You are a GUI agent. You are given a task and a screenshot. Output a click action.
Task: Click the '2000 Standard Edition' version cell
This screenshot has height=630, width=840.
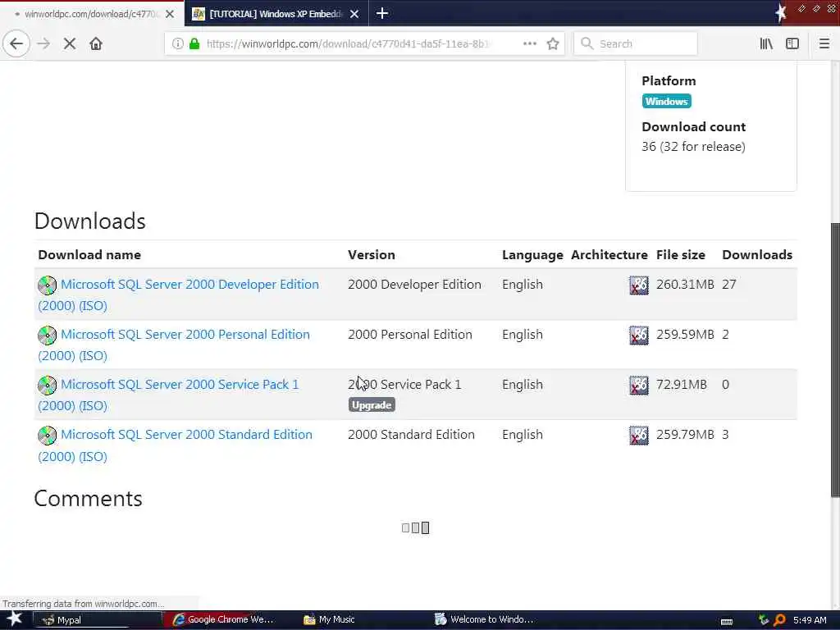[411, 435]
